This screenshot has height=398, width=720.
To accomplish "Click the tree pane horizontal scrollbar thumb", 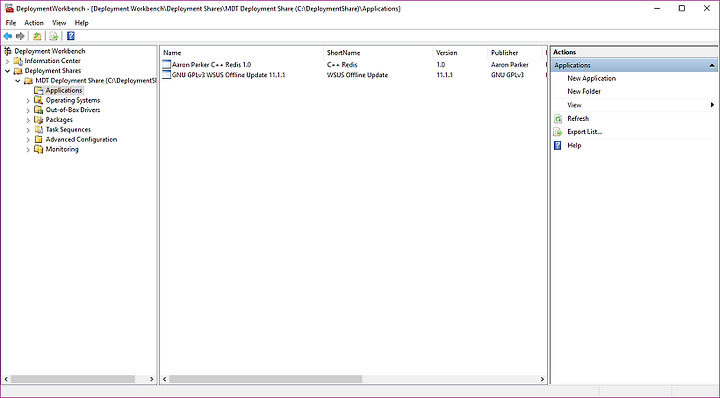I will pyautogui.click(x=73, y=379).
